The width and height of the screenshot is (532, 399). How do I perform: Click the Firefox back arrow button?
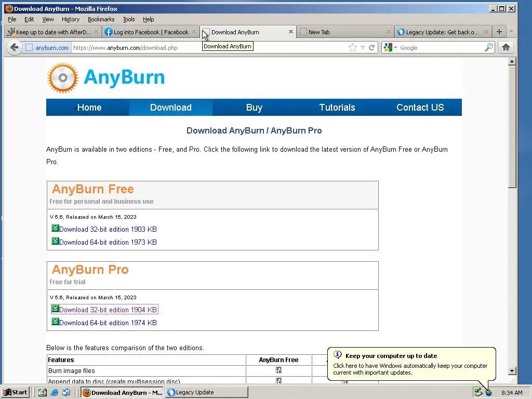tap(14, 47)
